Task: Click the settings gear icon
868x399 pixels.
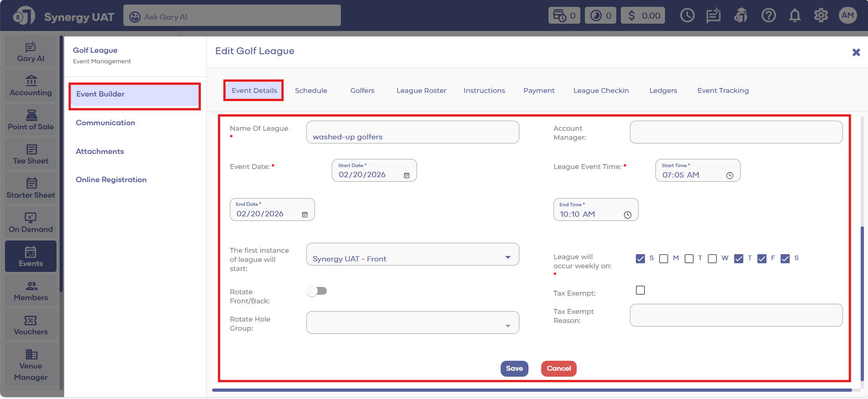Action: (821, 16)
